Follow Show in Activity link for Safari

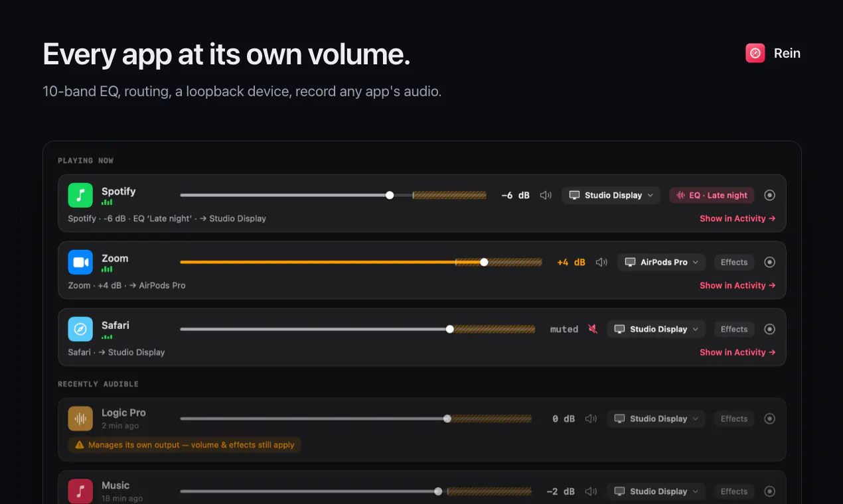737,352
